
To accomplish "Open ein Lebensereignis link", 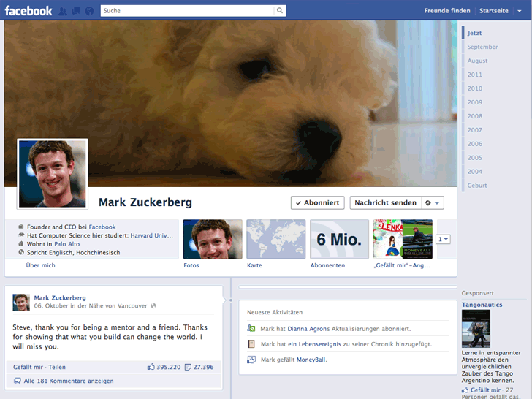I will tap(314, 344).
